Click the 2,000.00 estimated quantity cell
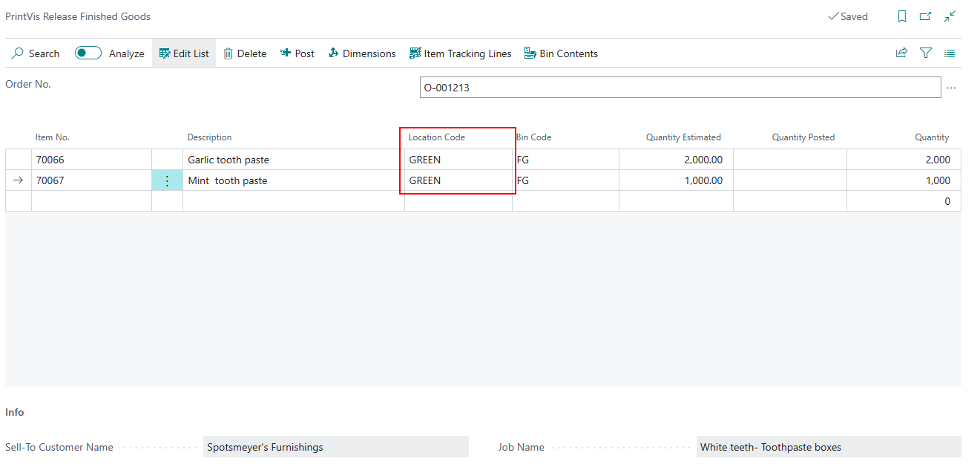The width and height of the screenshot is (980, 467). pos(676,160)
